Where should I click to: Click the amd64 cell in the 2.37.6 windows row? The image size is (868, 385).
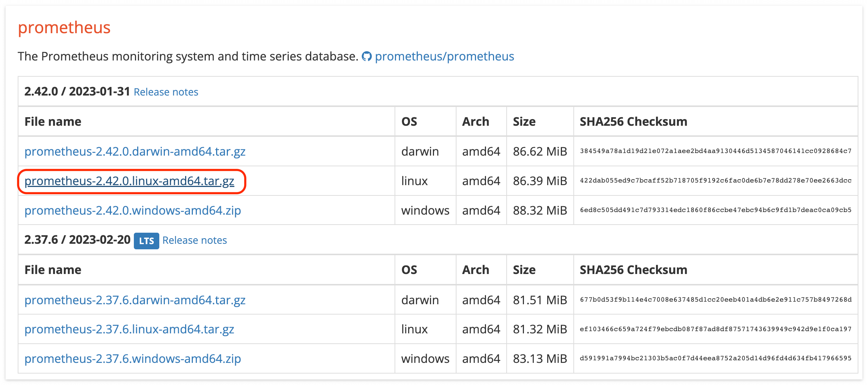pos(481,358)
